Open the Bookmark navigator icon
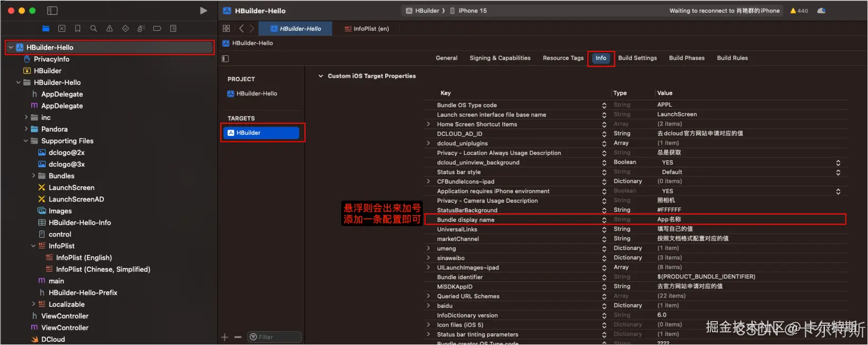 tap(77, 29)
